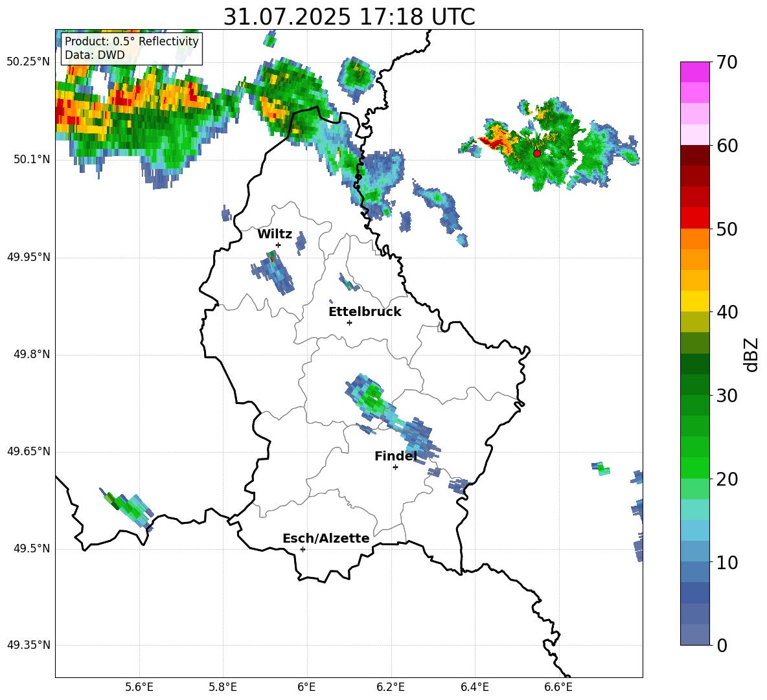Click the dark red colorbar segment below 60
The width and height of the screenshot is (767, 700).
tap(694, 155)
